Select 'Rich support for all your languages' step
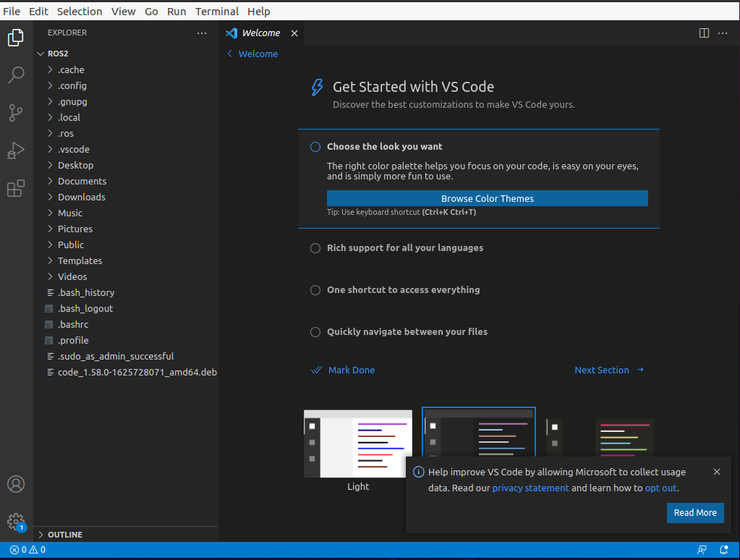This screenshot has height=560, width=740. click(x=404, y=248)
